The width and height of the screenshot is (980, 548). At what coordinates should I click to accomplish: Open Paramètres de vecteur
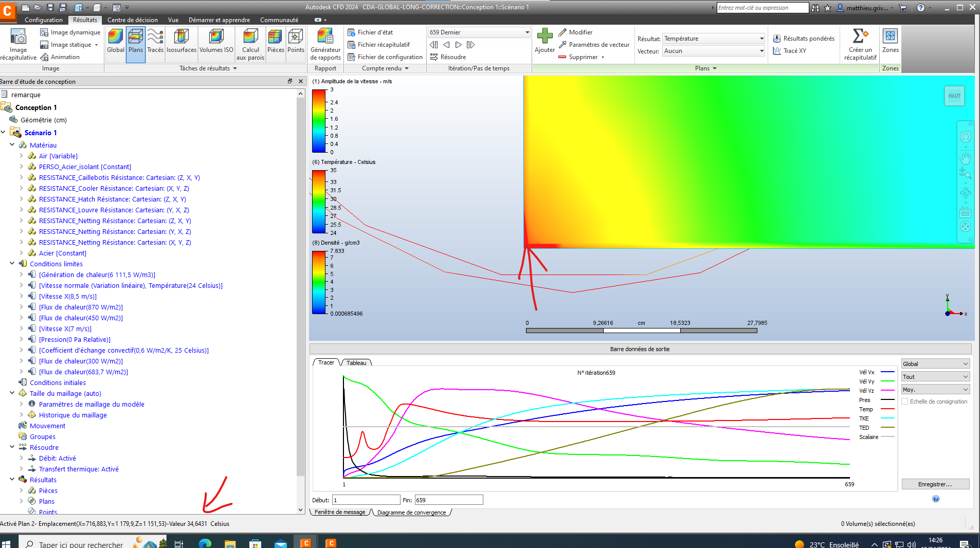coord(594,45)
